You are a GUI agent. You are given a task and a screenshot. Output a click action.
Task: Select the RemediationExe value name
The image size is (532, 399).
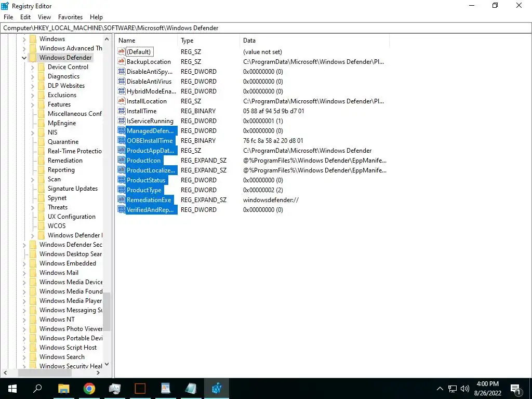(149, 199)
